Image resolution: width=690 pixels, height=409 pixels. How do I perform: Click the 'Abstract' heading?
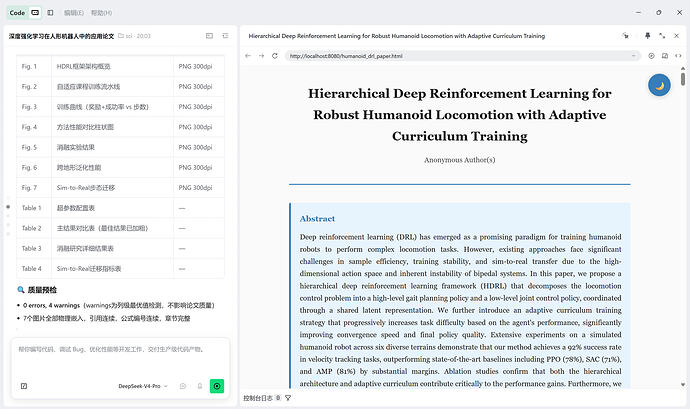tap(317, 218)
